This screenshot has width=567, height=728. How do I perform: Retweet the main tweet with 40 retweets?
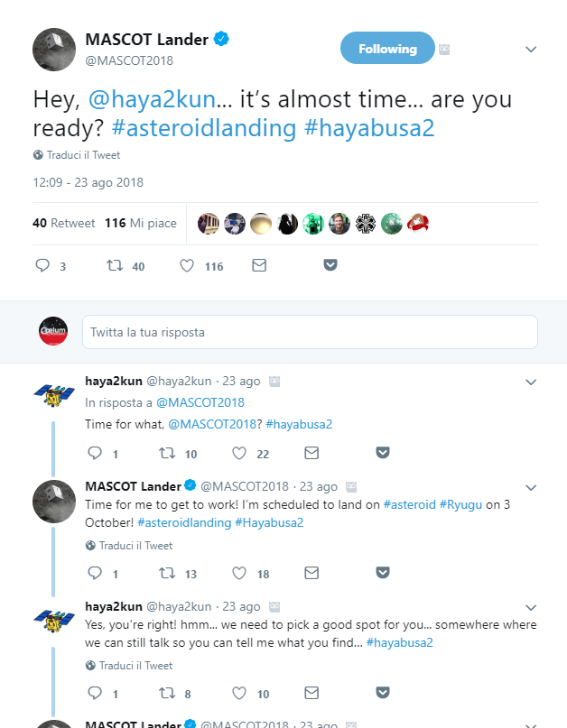pos(115,266)
